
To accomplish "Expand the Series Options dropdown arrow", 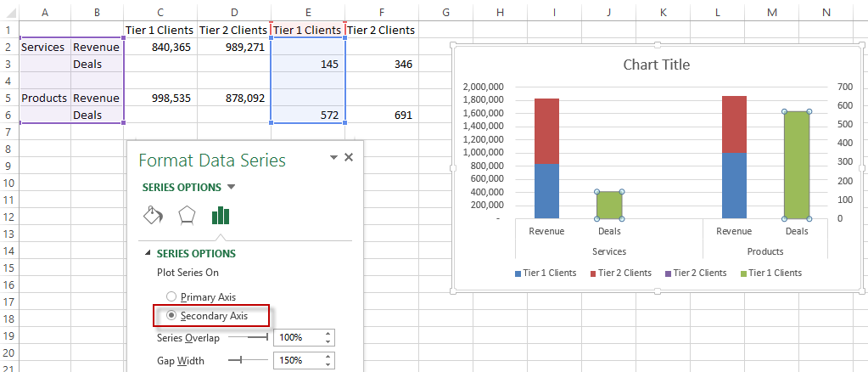I will [232, 187].
